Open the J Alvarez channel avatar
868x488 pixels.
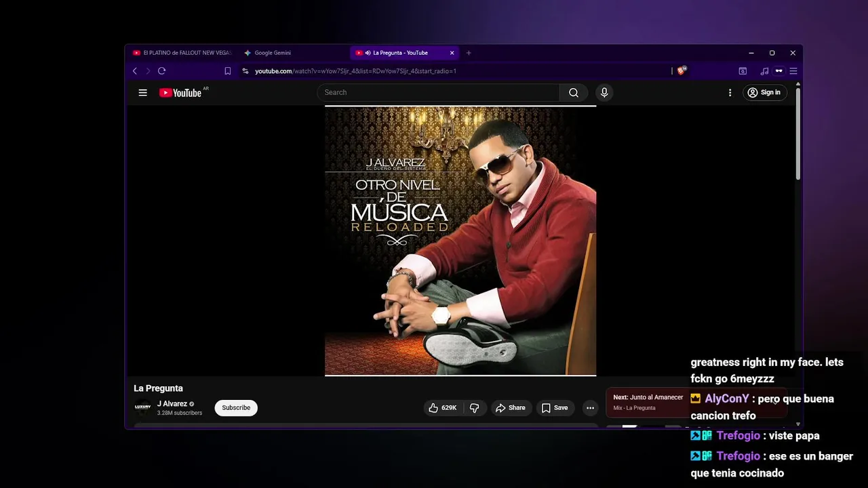click(x=142, y=407)
